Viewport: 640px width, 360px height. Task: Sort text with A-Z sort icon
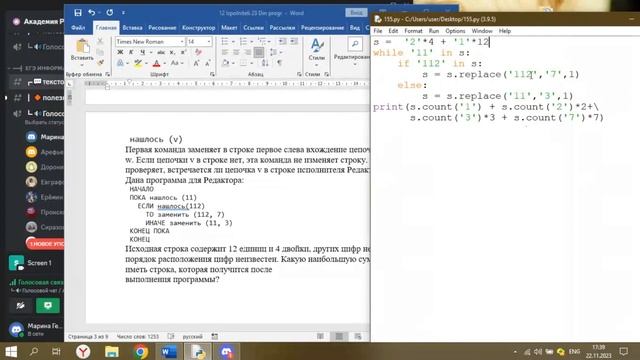click(265, 63)
